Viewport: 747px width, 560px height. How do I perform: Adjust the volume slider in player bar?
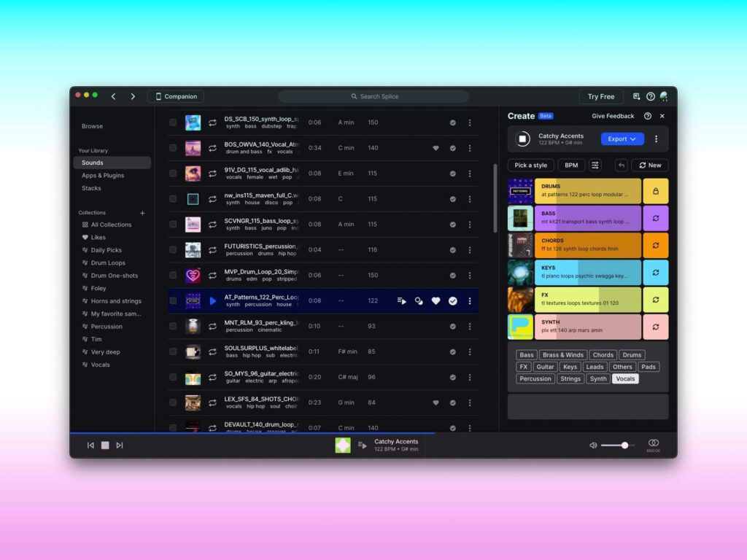click(x=617, y=446)
